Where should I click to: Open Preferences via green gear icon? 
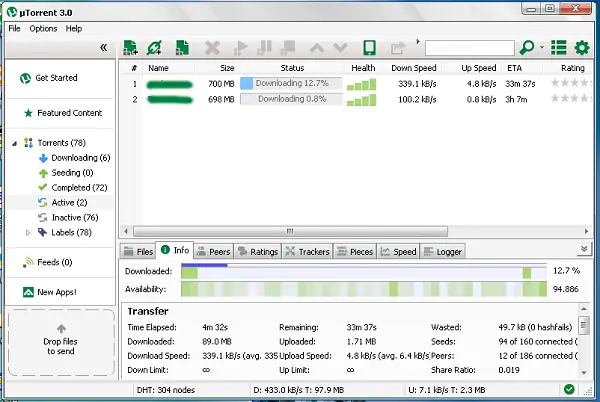(x=582, y=48)
